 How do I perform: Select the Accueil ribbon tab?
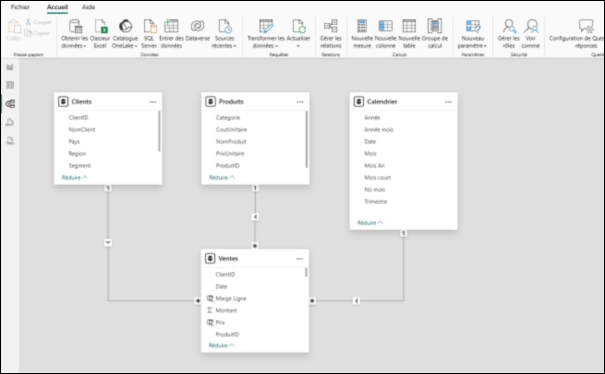click(x=57, y=7)
